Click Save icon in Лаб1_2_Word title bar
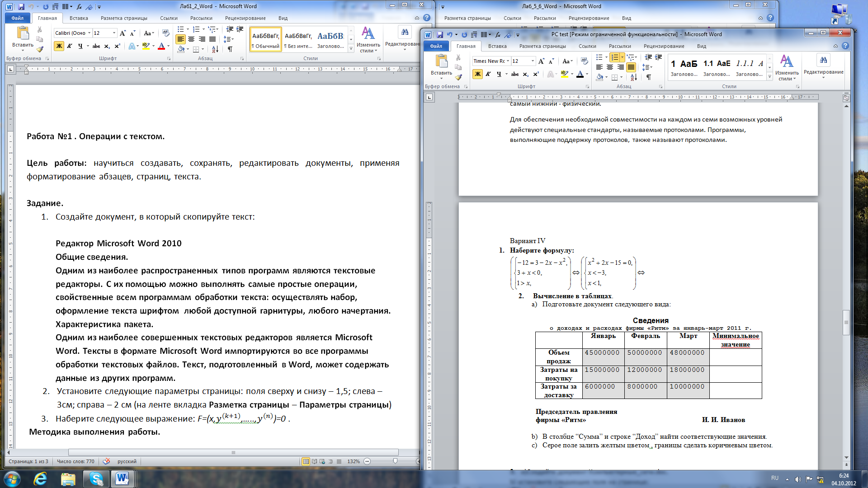Viewport: 868px width, 488px height. (x=21, y=7)
